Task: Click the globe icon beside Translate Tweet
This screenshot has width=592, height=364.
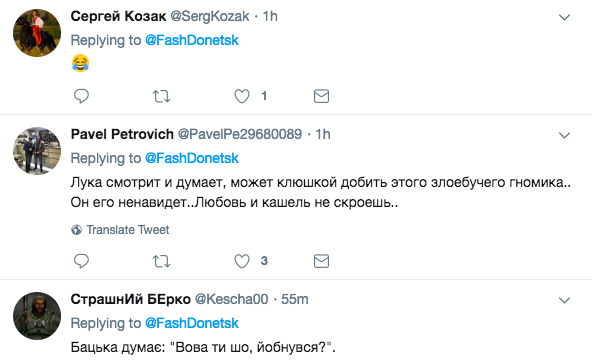Action: coord(76,230)
